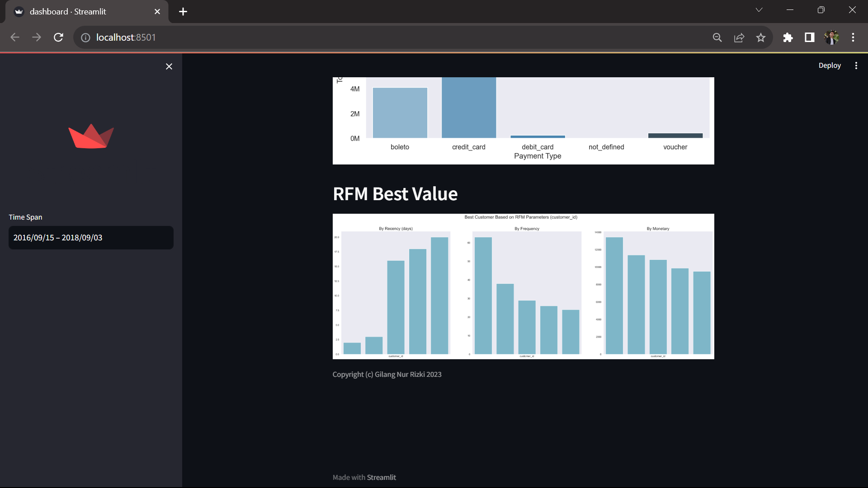Viewport: 868px width, 488px height.
Task: Open the Chrome three-dot menu
Action: coord(853,38)
